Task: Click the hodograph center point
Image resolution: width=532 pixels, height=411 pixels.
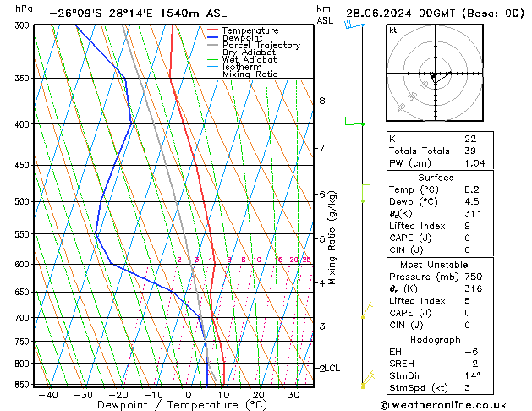Action: (x=435, y=74)
